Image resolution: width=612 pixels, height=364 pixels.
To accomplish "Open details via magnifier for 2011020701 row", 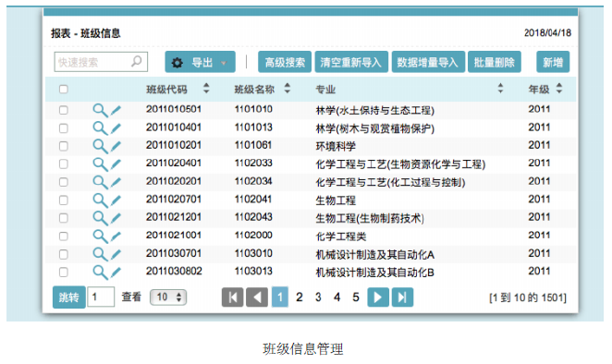I will (x=100, y=200).
